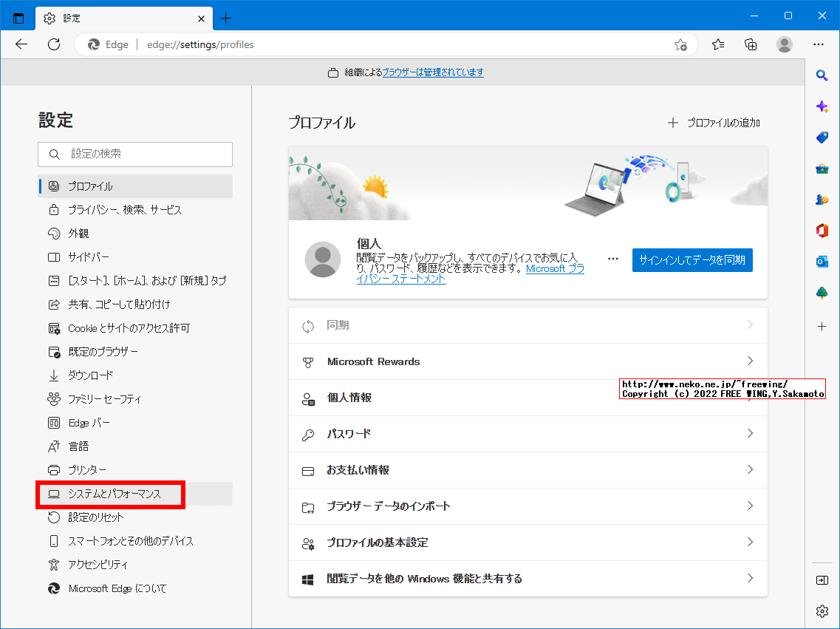Open the profile avatar menu
This screenshot has height=629, width=840.
[x=784, y=44]
